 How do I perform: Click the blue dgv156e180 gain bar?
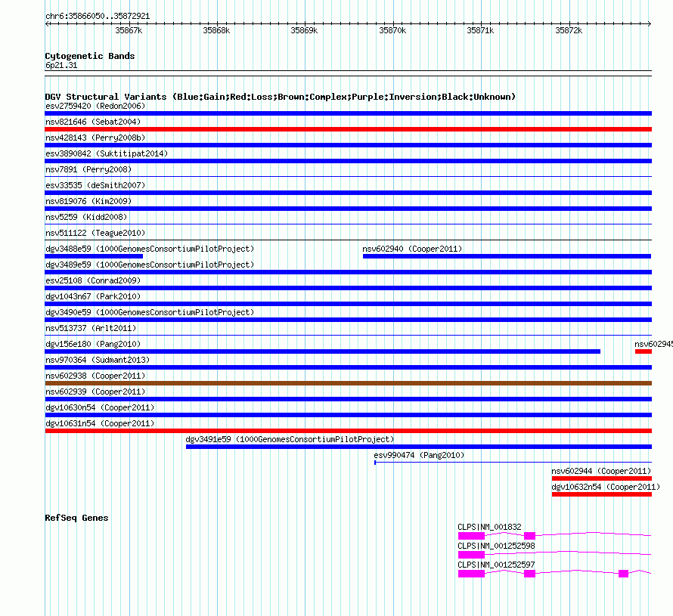[x=322, y=351]
